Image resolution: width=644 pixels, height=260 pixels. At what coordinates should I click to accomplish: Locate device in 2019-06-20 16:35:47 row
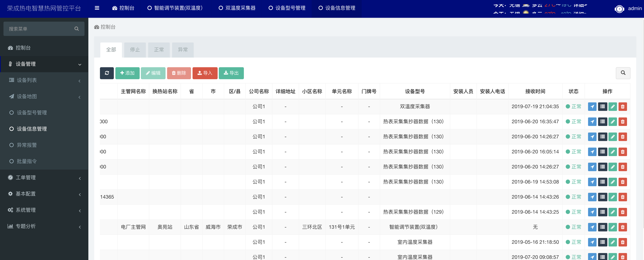point(592,122)
